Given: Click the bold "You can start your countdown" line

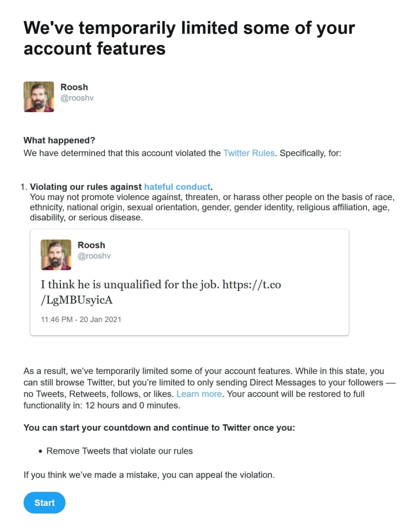Looking at the screenshot, I should 159,428.
